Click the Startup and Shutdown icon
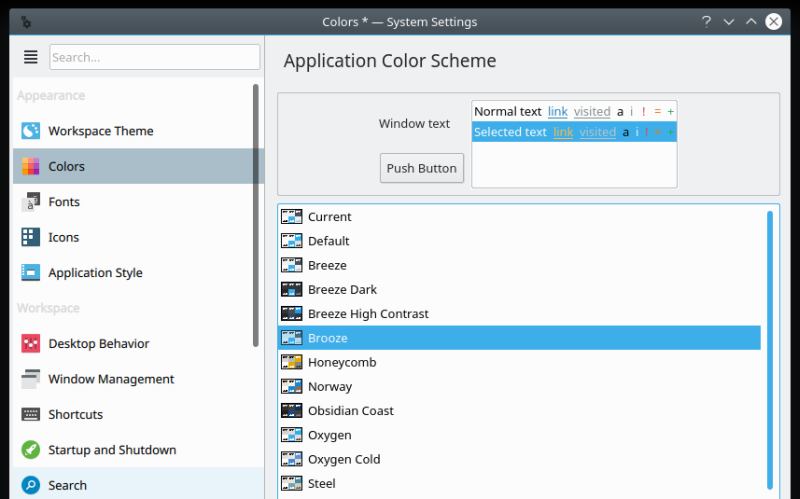Viewport: 800px width, 499px height. click(x=31, y=450)
